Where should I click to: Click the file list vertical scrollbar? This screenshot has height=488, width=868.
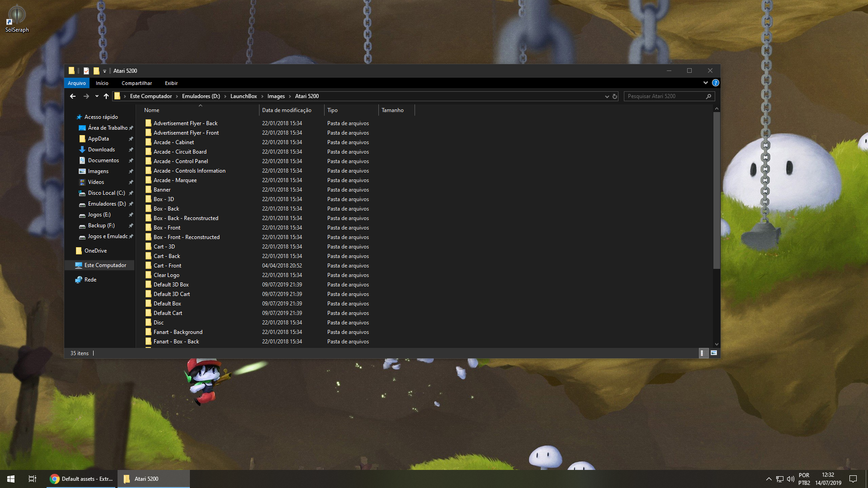coord(717,190)
